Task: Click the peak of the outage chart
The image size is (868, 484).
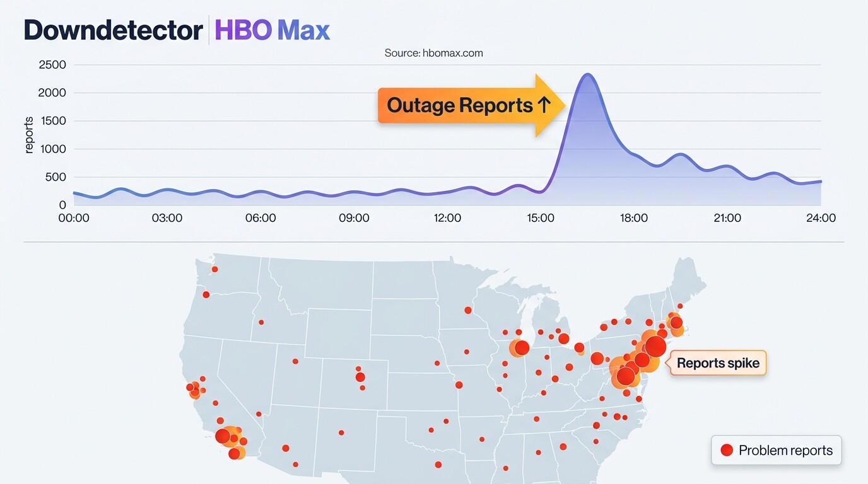Action: point(587,75)
